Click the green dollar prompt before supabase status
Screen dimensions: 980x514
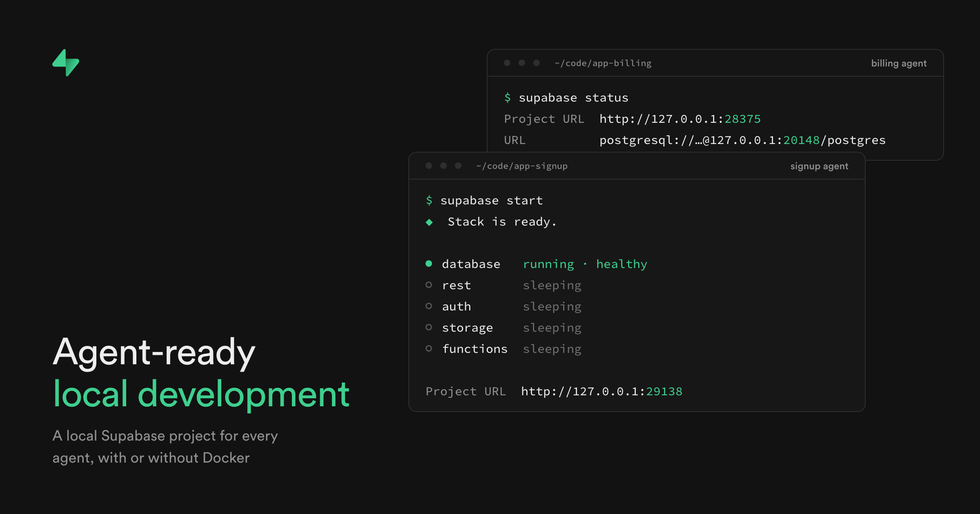point(508,98)
